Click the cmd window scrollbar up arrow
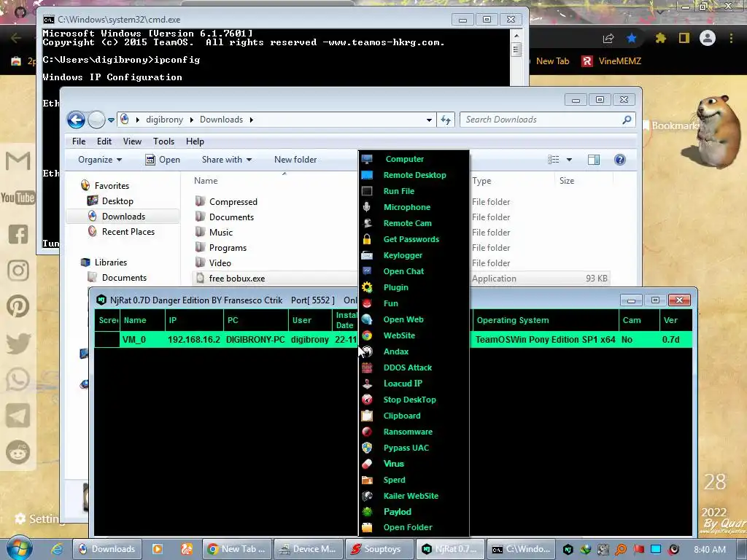This screenshot has width=747, height=560. click(516, 36)
